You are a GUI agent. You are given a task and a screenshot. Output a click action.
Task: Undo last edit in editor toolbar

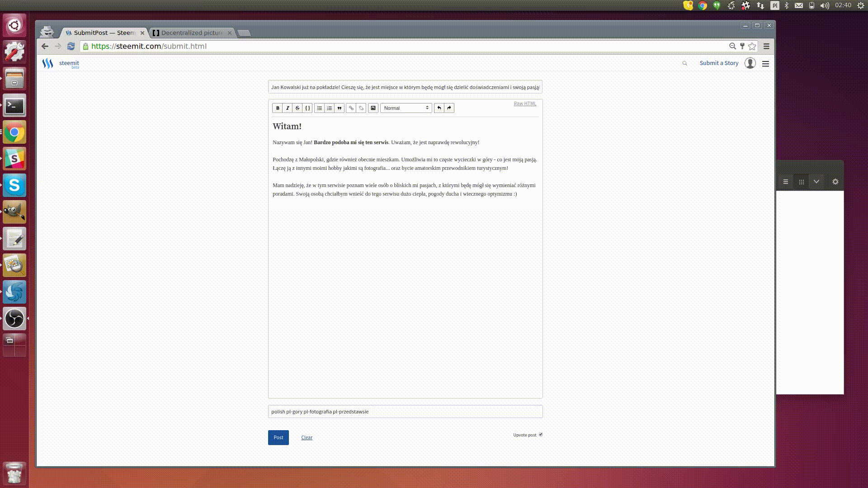(x=439, y=108)
